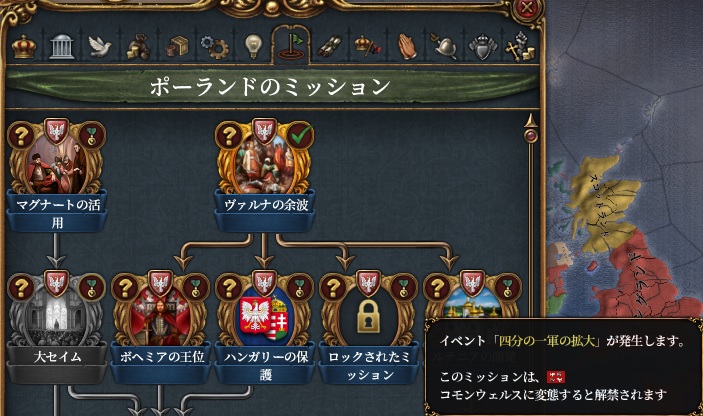Click question mark on 大セイム mission
The image size is (703, 416).
[x=21, y=287]
